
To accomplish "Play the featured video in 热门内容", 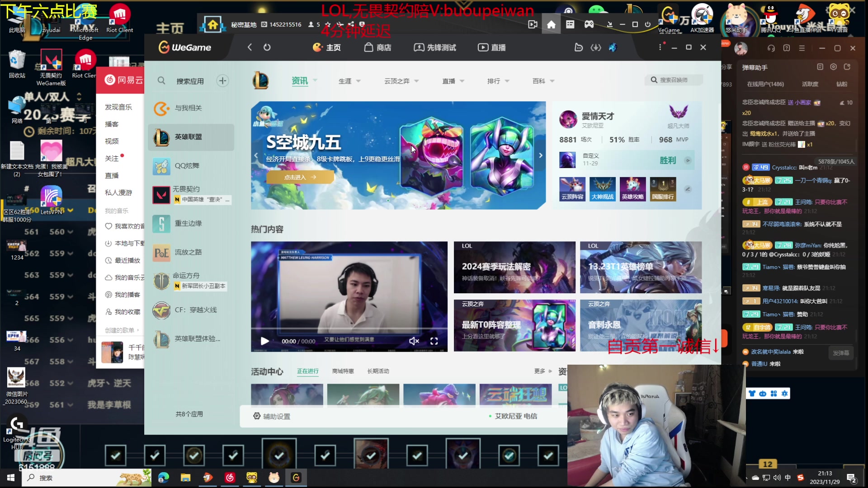I will click(265, 341).
